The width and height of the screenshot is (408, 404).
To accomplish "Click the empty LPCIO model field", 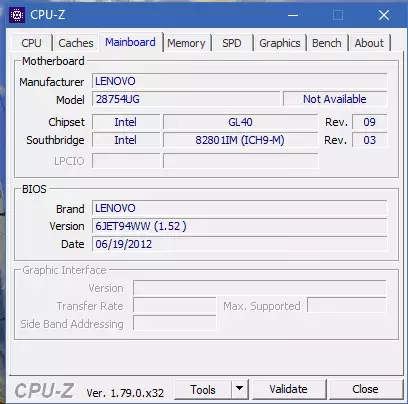I will coord(240,161).
